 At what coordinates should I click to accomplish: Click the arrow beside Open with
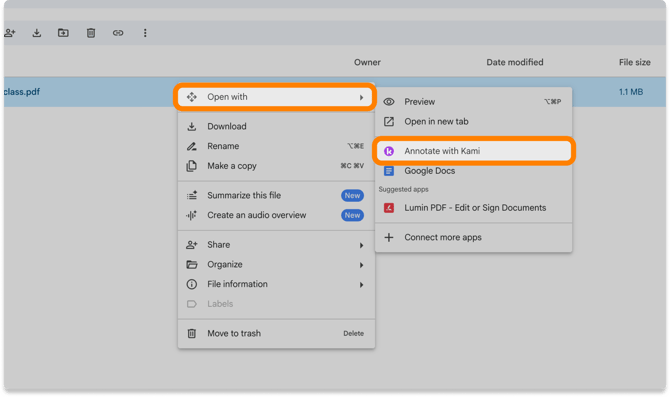pyautogui.click(x=361, y=97)
